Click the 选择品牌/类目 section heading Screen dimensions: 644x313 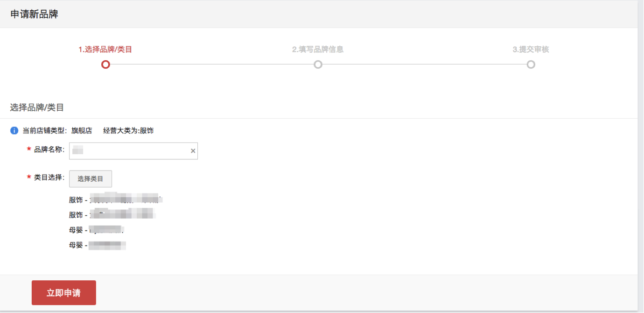point(37,107)
